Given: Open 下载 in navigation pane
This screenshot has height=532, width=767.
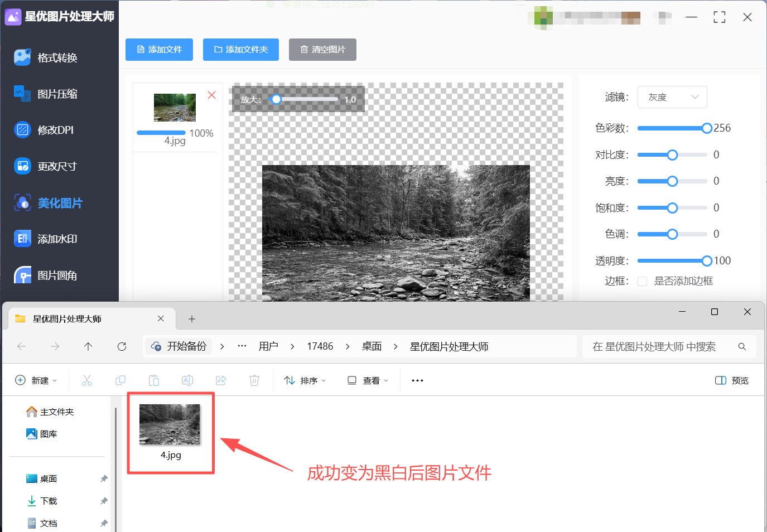Looking at the screenshot, I should pyautogui.click(x=42, y=501).
